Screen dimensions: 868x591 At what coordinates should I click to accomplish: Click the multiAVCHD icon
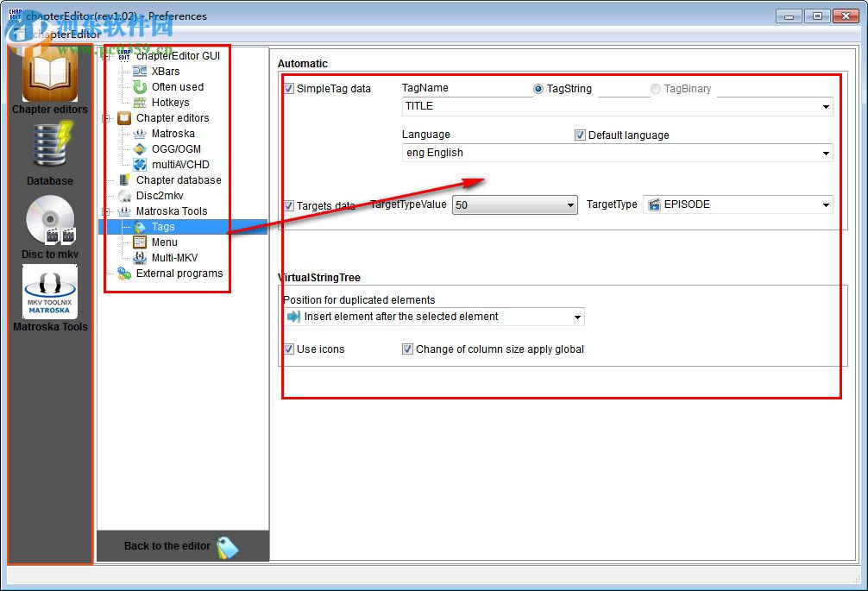click(x=140, y=164)
